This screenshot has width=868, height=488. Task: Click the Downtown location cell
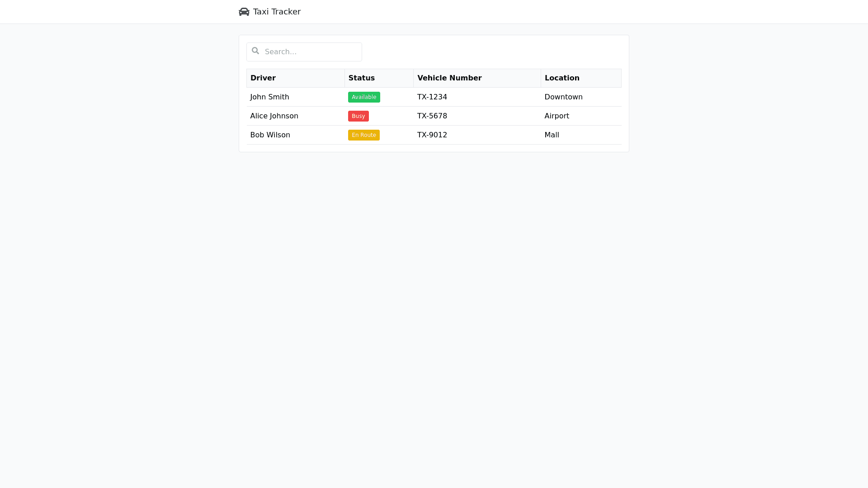[563, 97]
